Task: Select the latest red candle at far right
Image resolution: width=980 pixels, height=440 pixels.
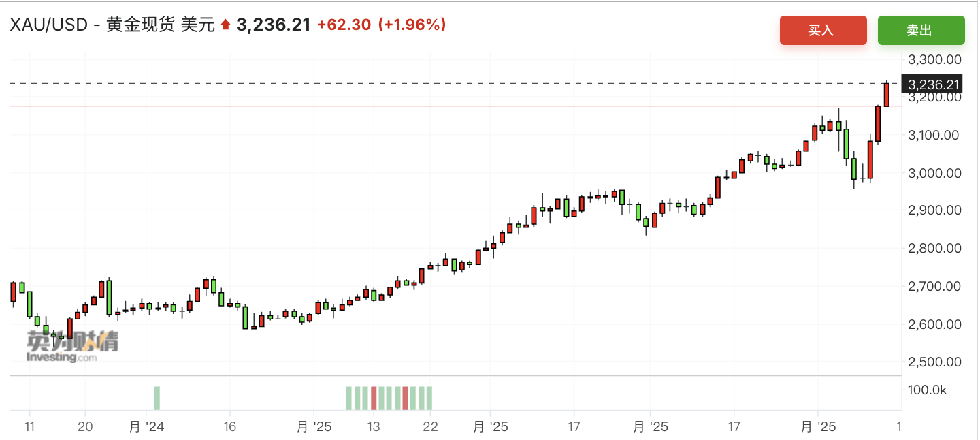Action: (887, 95)
